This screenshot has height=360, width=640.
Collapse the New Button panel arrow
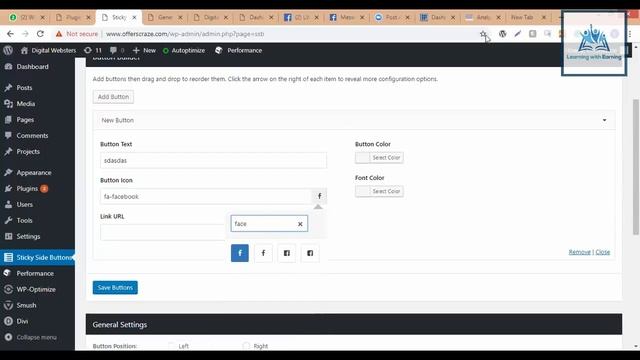pyautogui.click(x=604, y=120)
